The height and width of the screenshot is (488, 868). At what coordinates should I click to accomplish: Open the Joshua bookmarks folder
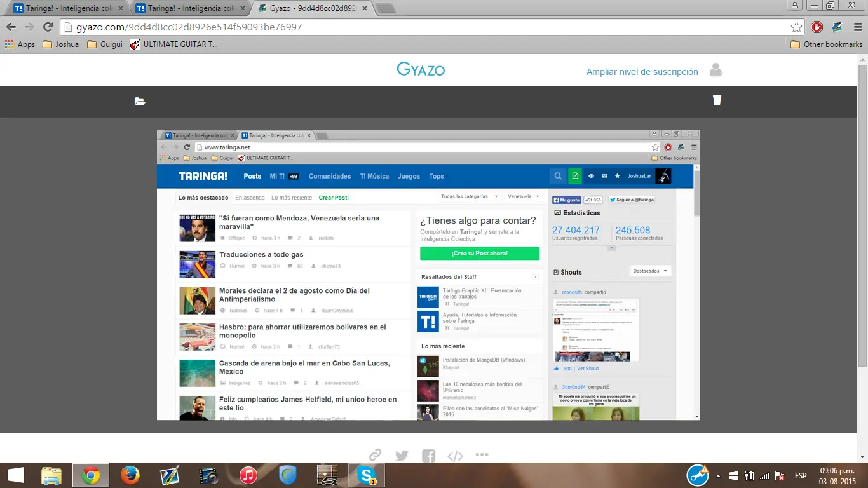[61, 44]
